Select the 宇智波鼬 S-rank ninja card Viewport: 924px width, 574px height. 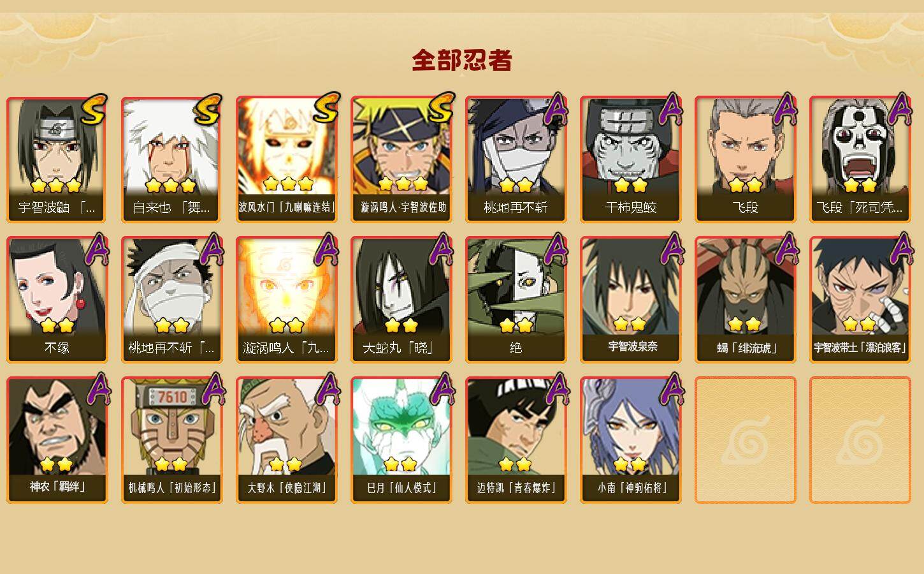pyautogui.click(x=57, y=159)
